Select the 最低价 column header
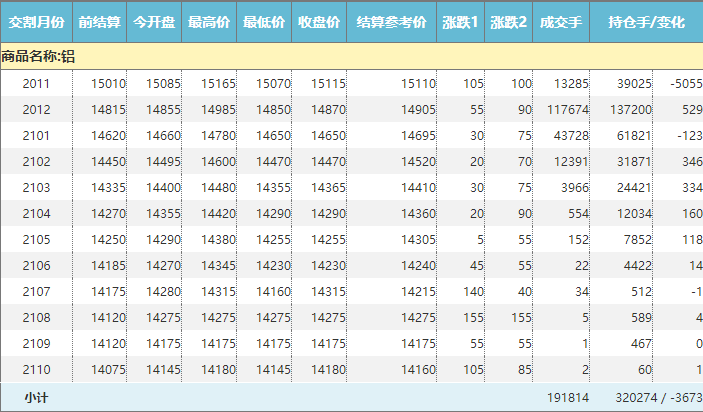703x412 pixels. [265, 22]
